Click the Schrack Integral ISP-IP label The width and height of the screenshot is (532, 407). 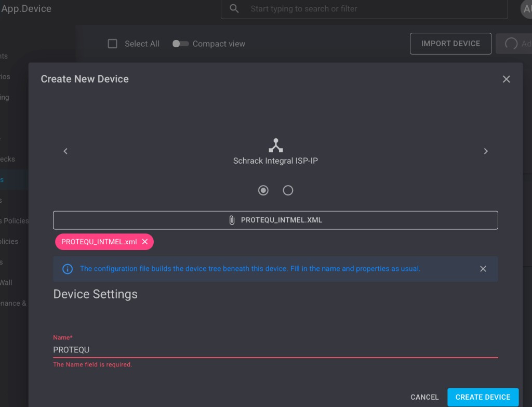tap(275, 161)
